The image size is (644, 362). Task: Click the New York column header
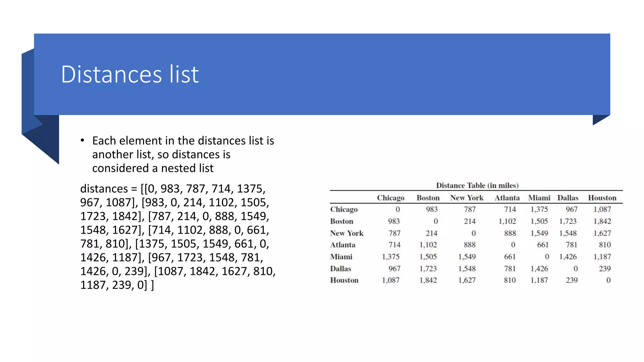pyautogui.click(x=466, y=198)
